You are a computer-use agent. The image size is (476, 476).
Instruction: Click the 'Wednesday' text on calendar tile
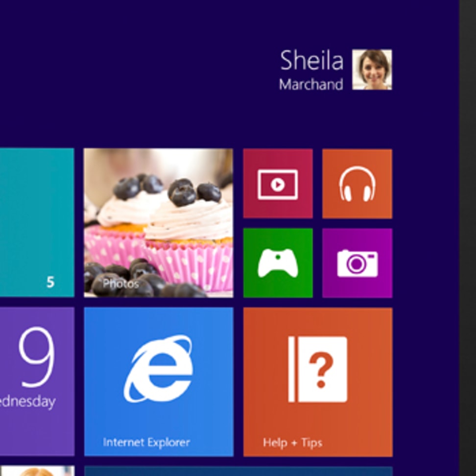[x=27, y=402]
